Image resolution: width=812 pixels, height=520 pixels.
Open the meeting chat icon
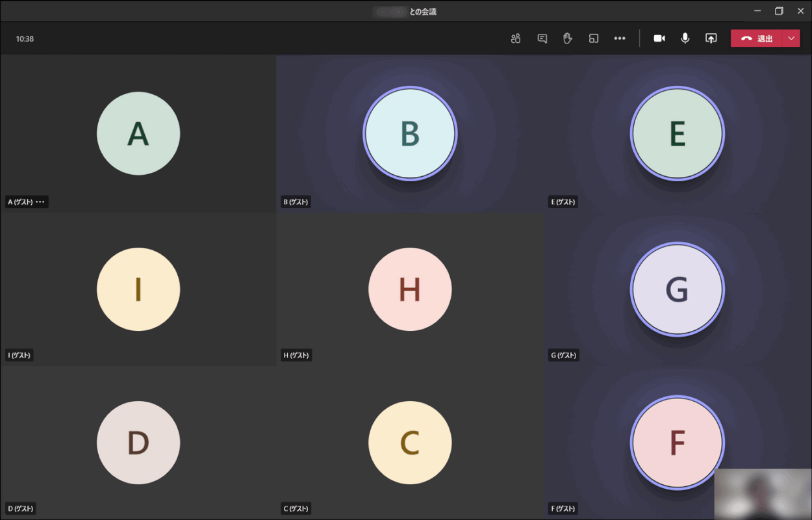point(542,38)
